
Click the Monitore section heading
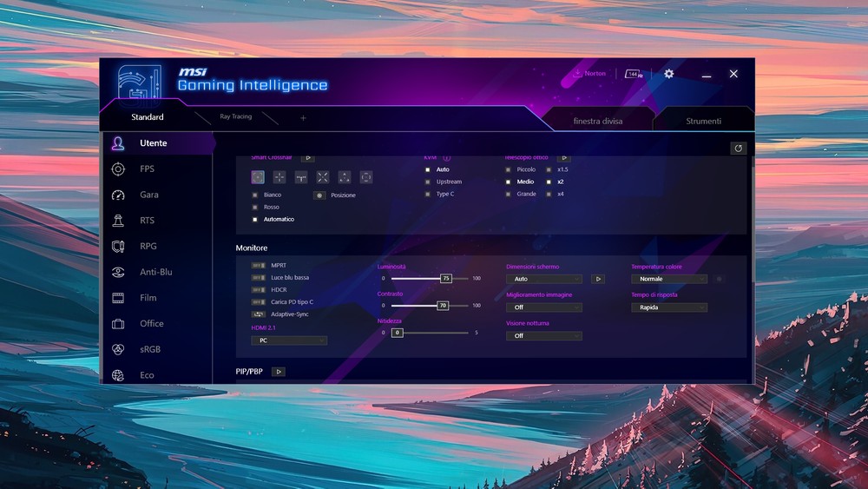pos(252,248)
